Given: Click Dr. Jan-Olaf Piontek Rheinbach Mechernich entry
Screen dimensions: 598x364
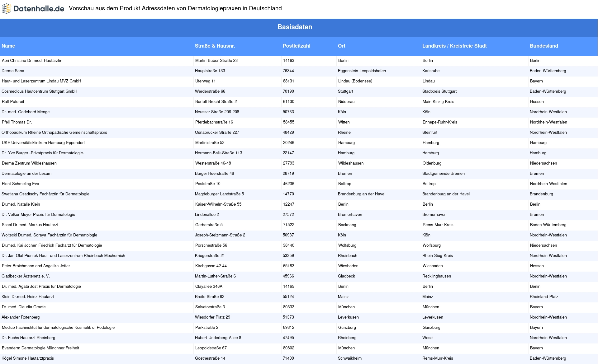Looking at the screenshot, I should click(63, 256).
